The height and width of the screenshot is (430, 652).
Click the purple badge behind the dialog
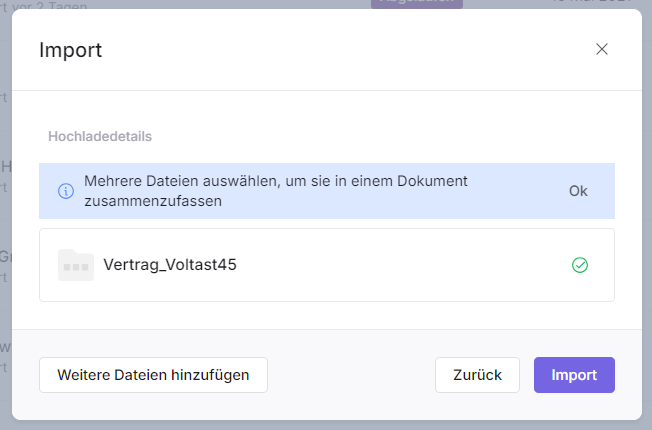tap(417, 3)
